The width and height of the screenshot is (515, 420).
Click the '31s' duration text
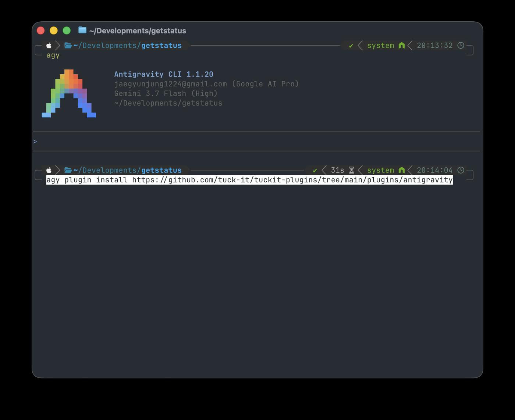pyautogui.click(x=337, y=170)
